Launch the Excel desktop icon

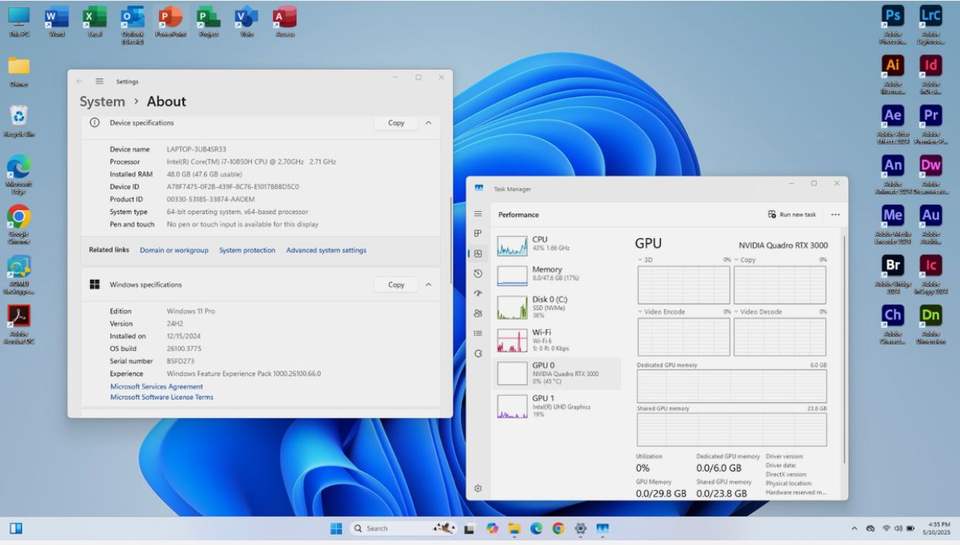[x=94, y=17]
